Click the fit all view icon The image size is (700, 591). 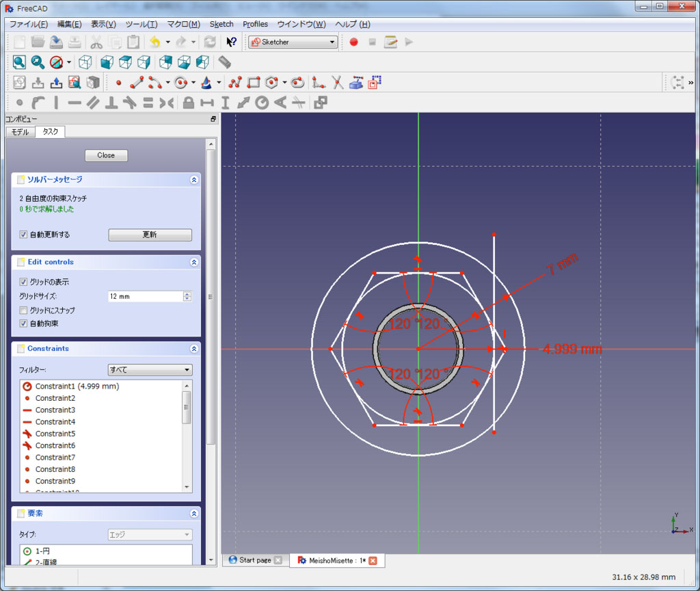19,62
